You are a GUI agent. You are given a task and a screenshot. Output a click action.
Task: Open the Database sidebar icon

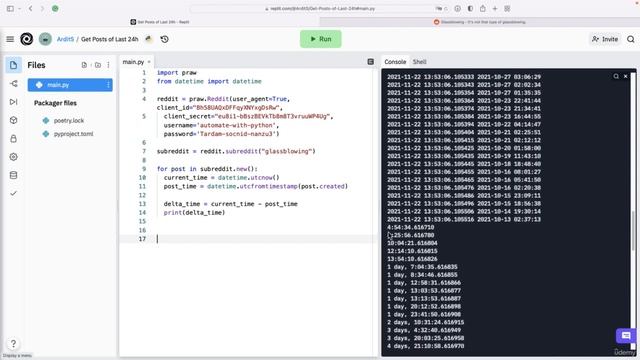13,175
